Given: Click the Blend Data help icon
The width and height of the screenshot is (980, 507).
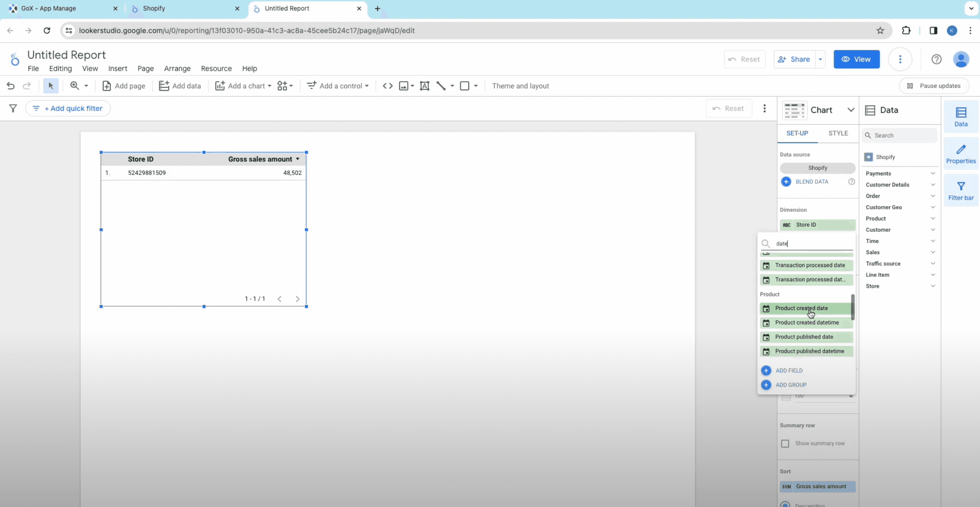Looking at the screenshot, I should pos(851,182).
